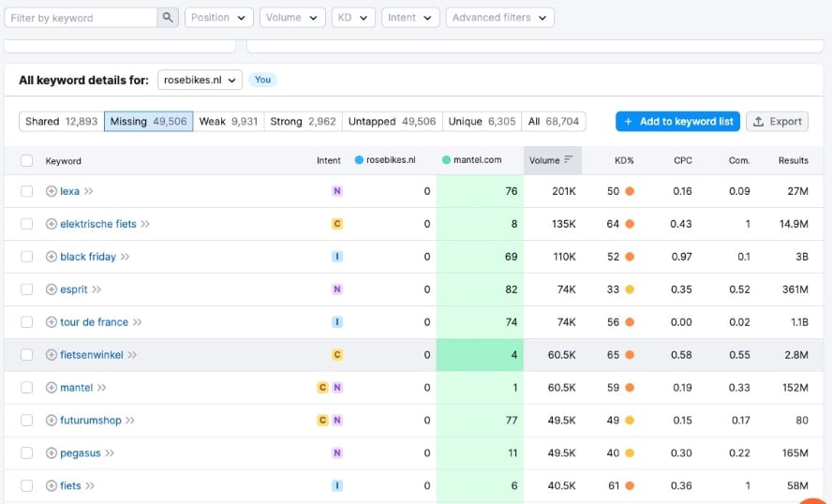Screen dimensions: 832x504
Task: Switch to the Unique tab
Action: click(x=482, y=122)
